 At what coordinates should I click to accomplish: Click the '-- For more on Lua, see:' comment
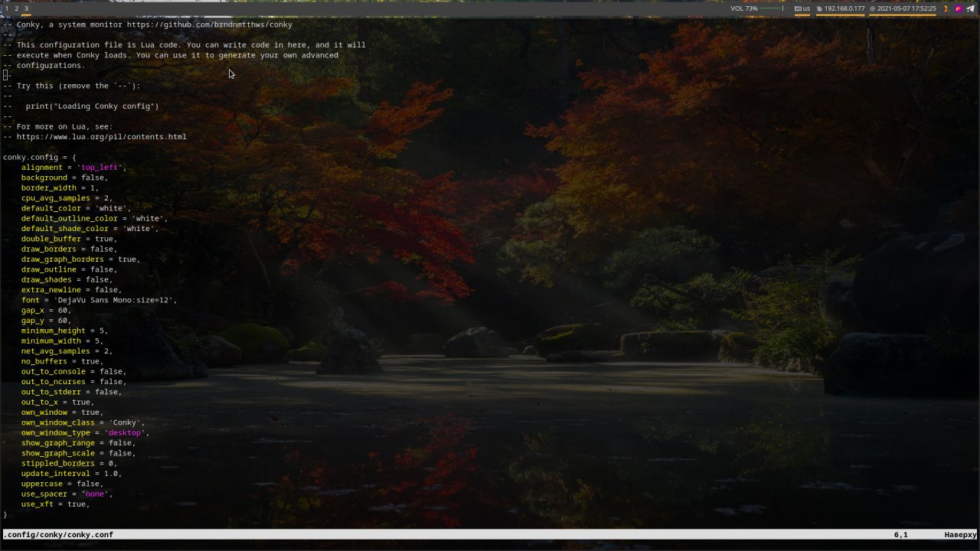point(57,126)
